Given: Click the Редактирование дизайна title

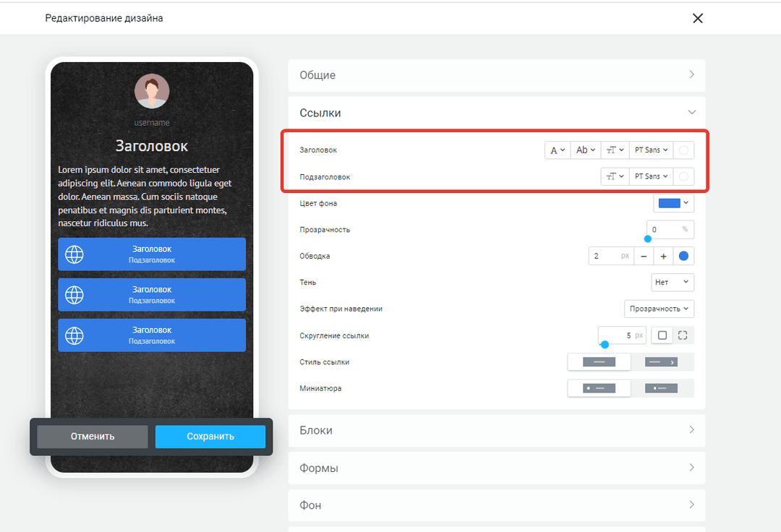Looking at the screenshot, I should (x=104, y=18).
